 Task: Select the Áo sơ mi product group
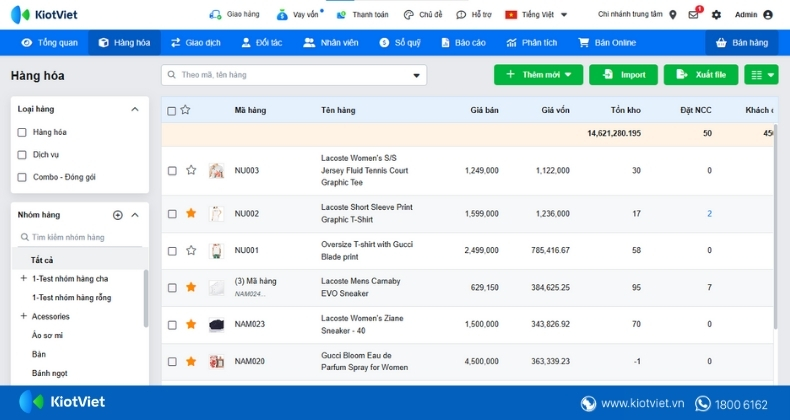click(47, 335)
